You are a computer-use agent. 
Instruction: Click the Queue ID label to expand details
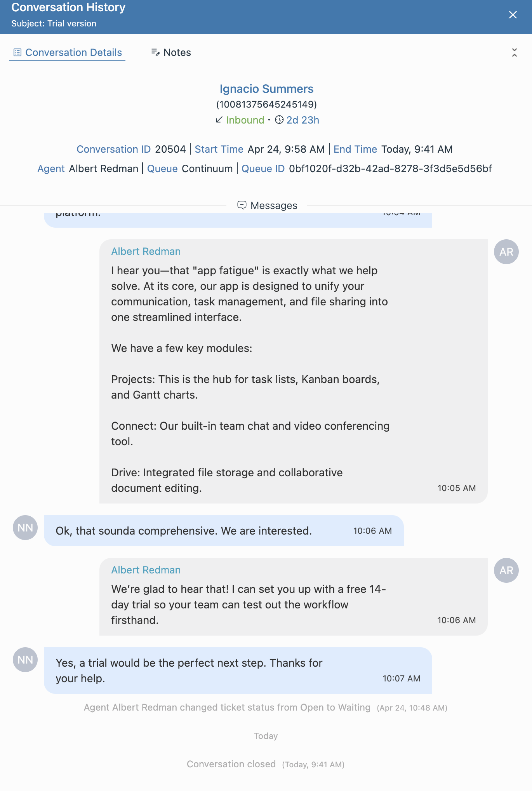(263, 169)
